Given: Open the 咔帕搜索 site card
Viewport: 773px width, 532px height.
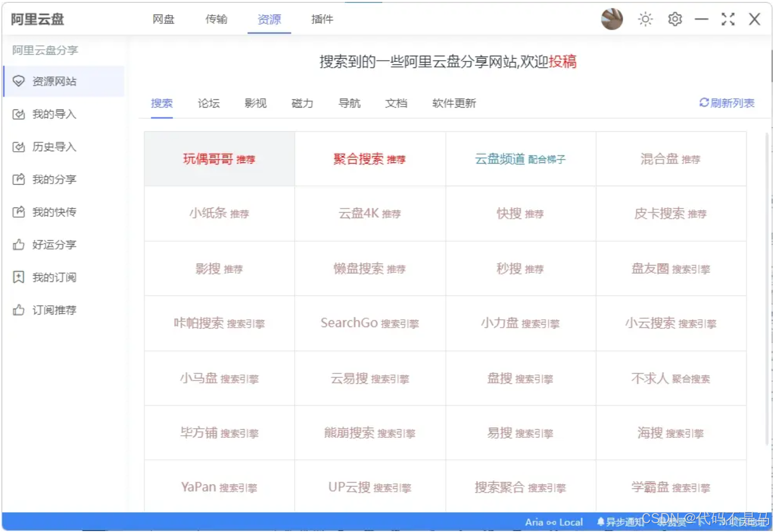Looking at the screenshot, I should (219, 323).
